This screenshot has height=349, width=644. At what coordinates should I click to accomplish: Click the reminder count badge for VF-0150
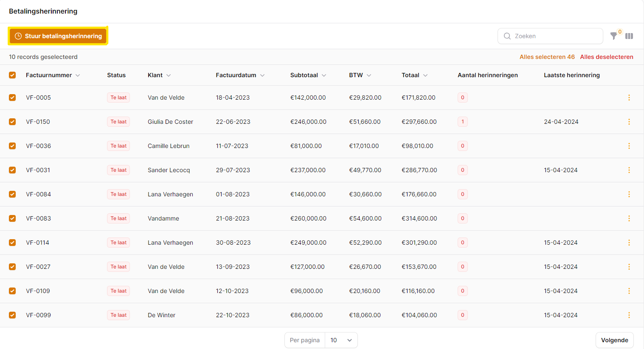(x=462, y=122)
